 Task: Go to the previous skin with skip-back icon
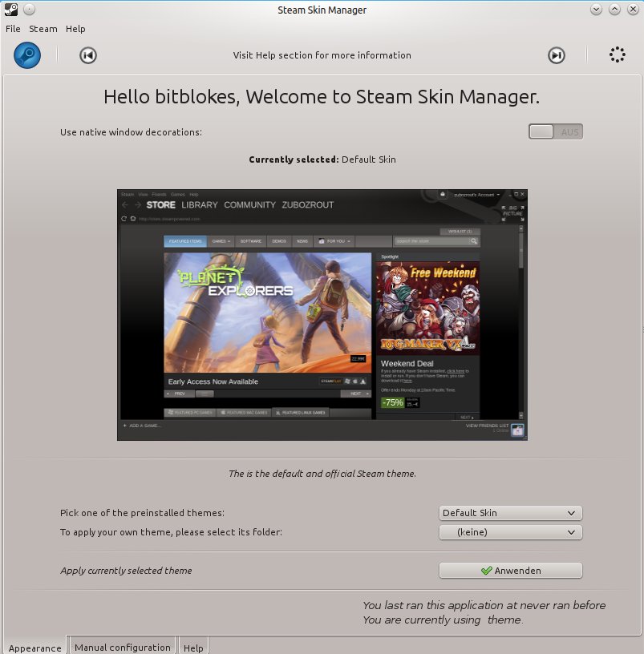88,55
